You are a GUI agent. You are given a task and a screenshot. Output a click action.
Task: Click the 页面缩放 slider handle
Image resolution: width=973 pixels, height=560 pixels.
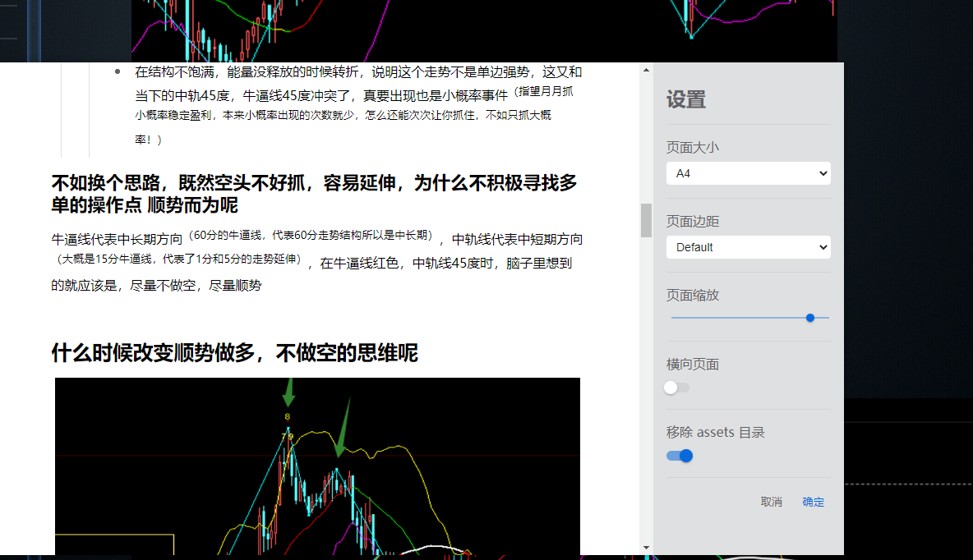coord(810,318)
